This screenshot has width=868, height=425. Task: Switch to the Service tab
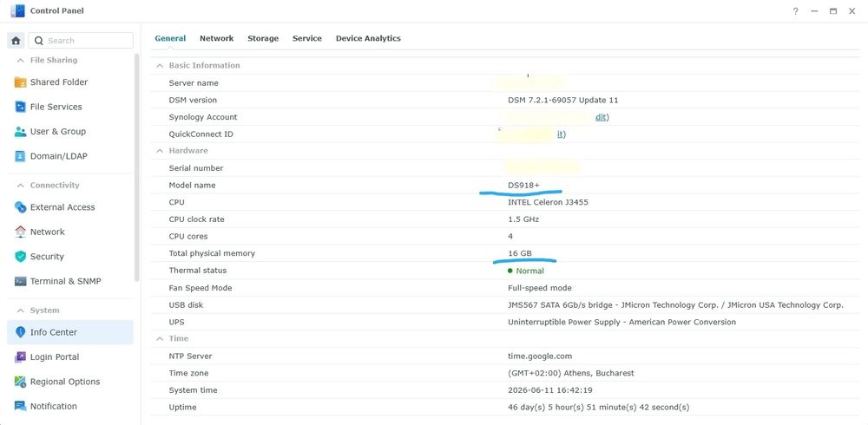coord(307,38)
